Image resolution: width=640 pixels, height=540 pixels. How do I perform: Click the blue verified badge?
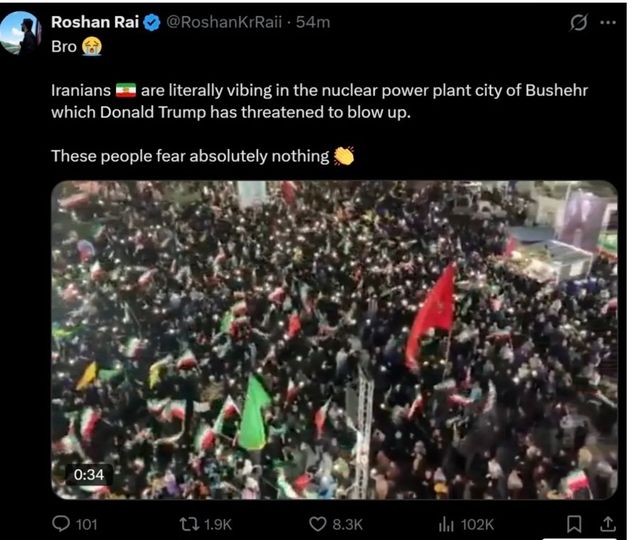tap(152, 22)
